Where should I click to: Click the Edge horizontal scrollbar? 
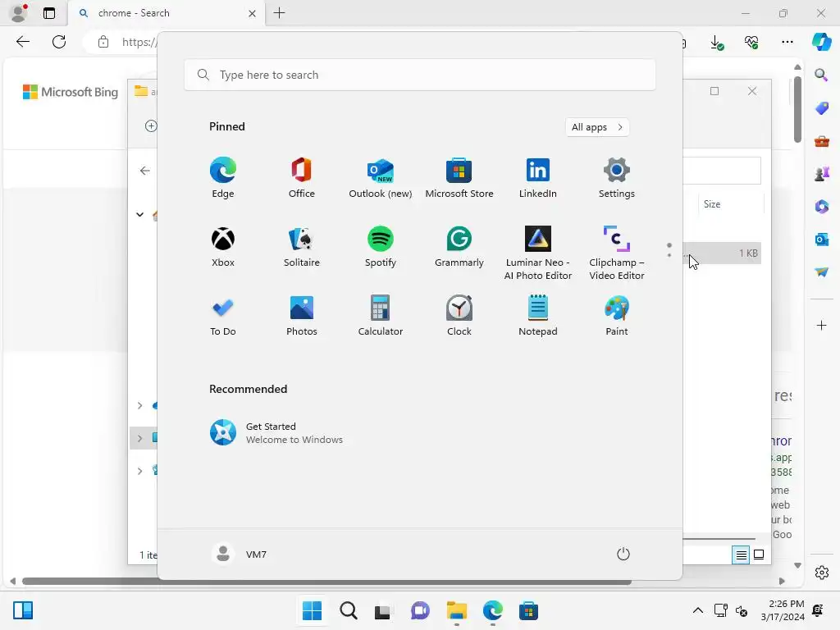(x=326, y=582)
